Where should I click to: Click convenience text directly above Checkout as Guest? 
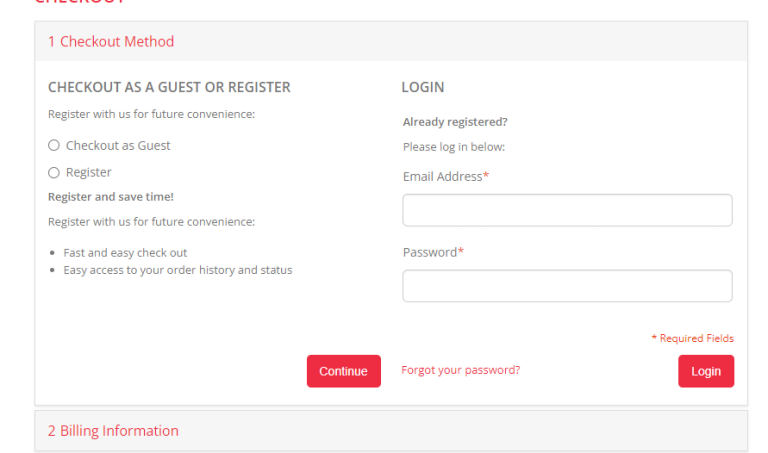tap(151, 114)
